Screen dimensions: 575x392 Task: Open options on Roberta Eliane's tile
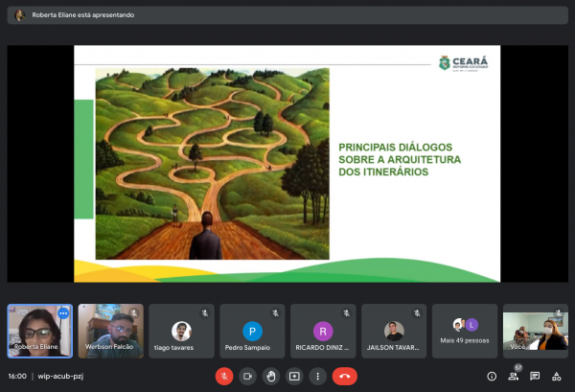(x=63, y=313)
